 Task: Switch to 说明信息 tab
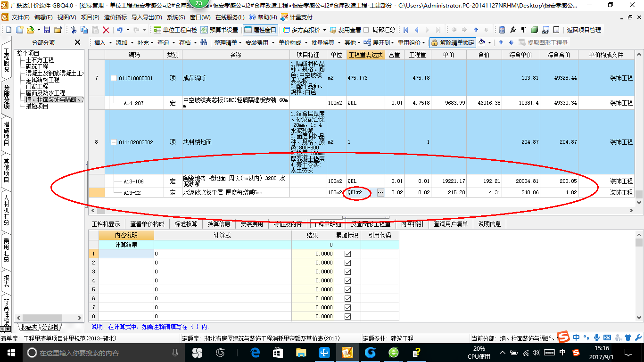[490, 224]
